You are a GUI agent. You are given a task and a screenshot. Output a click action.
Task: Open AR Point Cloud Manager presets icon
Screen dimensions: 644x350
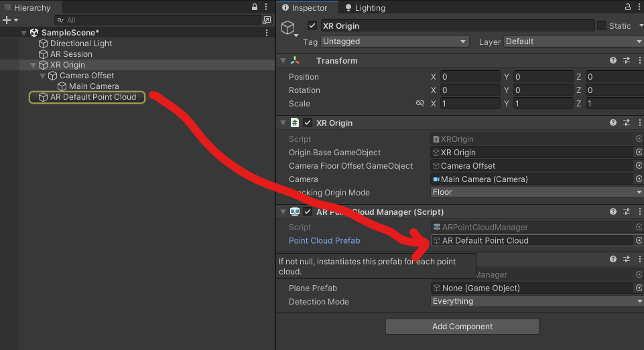point(627,211)
